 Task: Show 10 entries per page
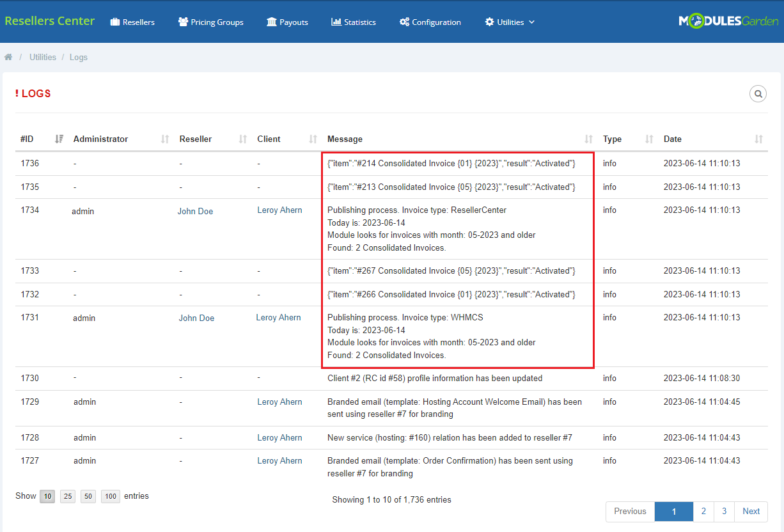click(x=47, y=496)
